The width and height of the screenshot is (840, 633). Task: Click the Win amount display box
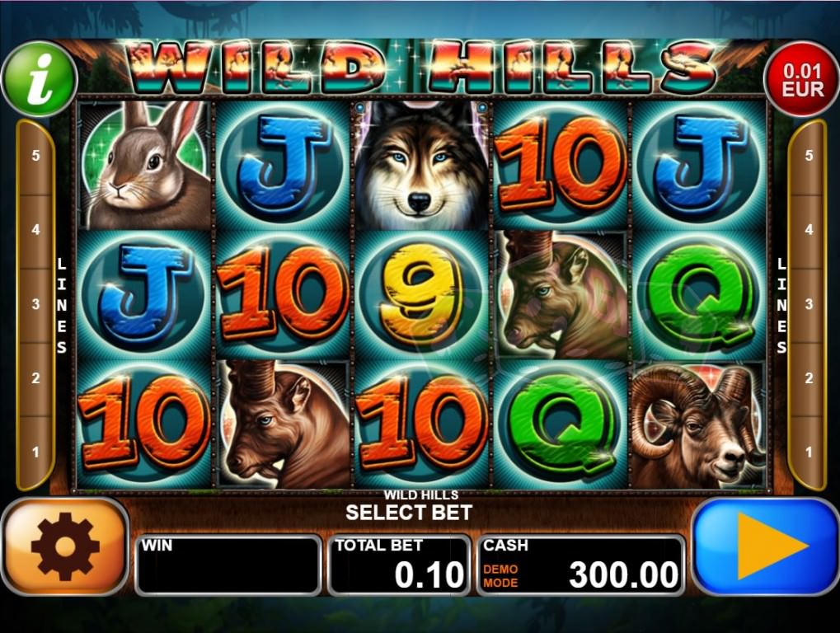click(228, 565)
